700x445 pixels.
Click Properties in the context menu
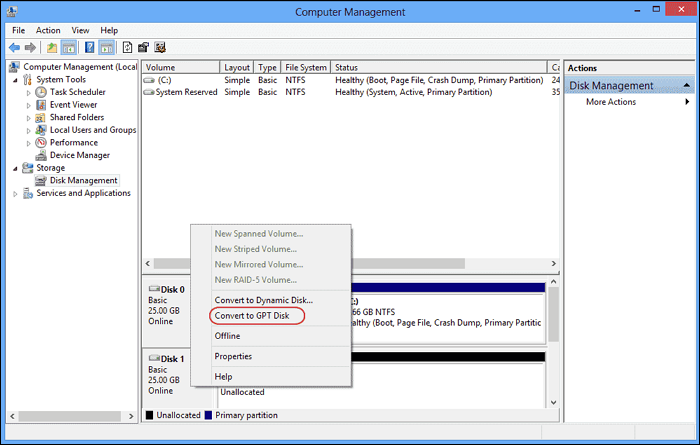[233, 356]
